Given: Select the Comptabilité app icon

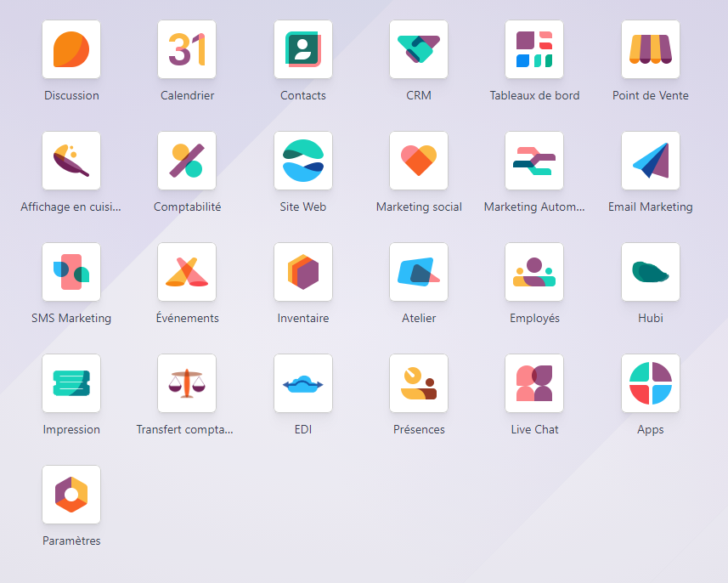Looking at the screenshot, I should (x=187, y=161).
